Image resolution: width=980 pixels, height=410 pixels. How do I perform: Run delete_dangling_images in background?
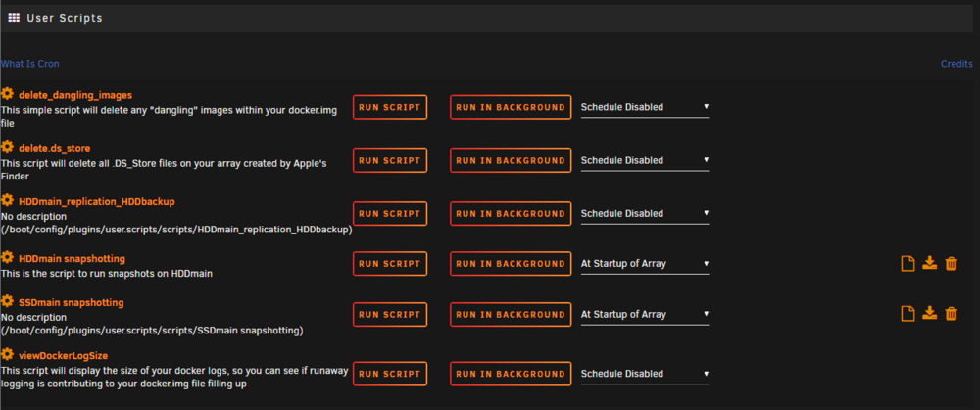point(511,107)
